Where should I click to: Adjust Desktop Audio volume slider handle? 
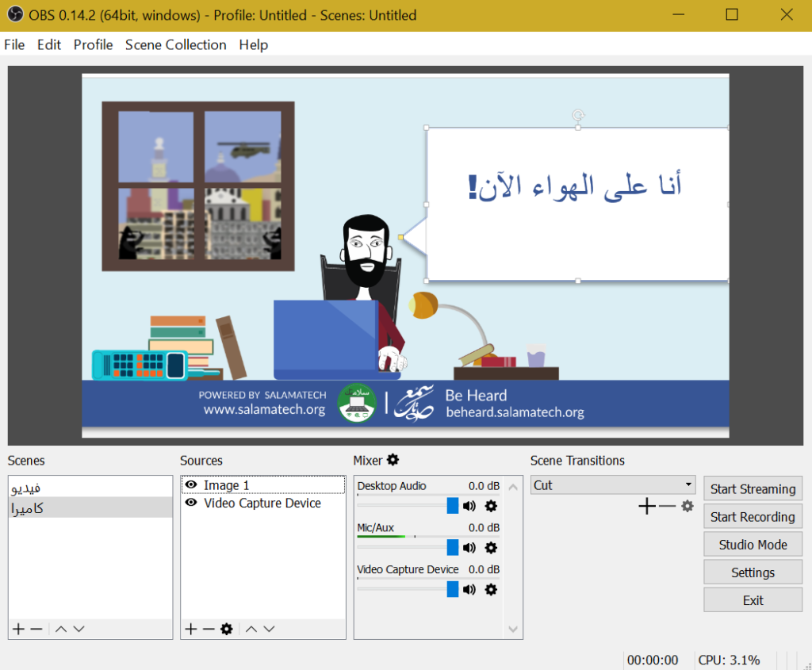[x=453, y=506]
